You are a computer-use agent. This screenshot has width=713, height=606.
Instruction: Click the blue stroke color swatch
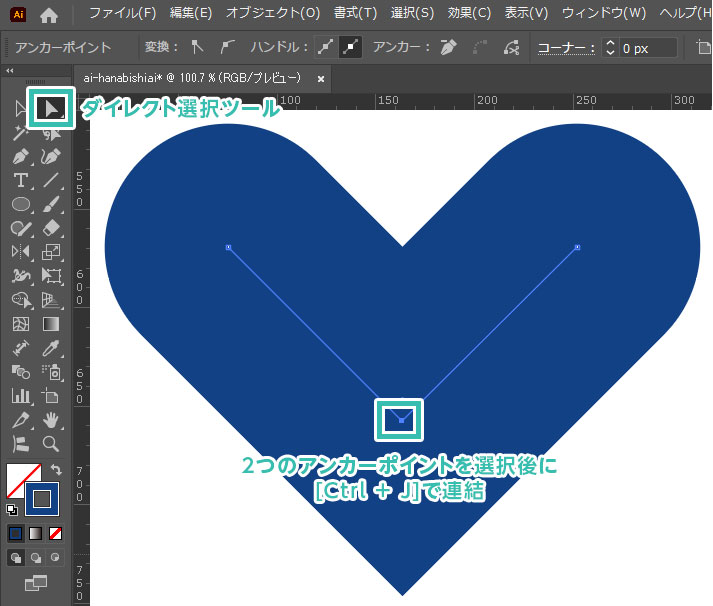click(x=42, y=498)
